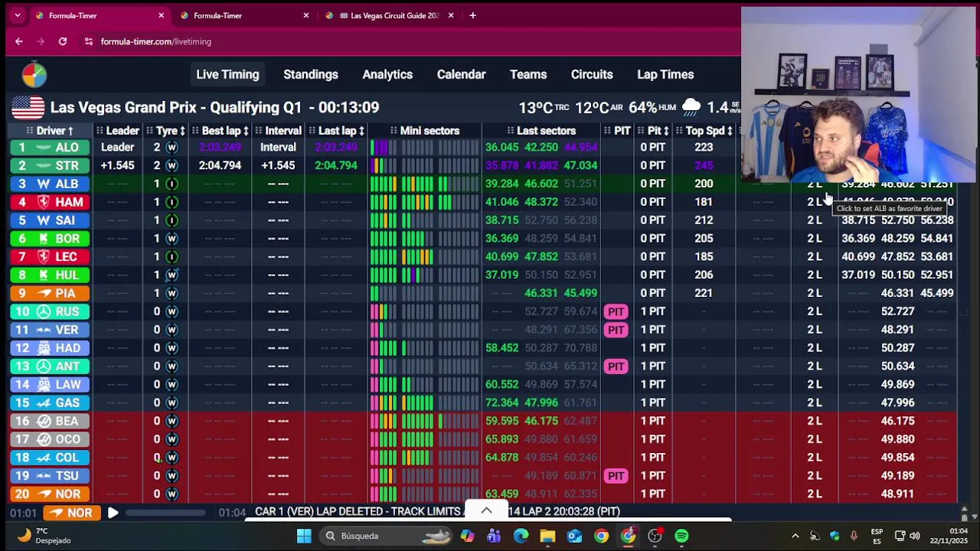This screenshot has height=551, width=980.
Task: Click the volume icon in system tray
Action: pyautogui.click(x=915, y=536)
